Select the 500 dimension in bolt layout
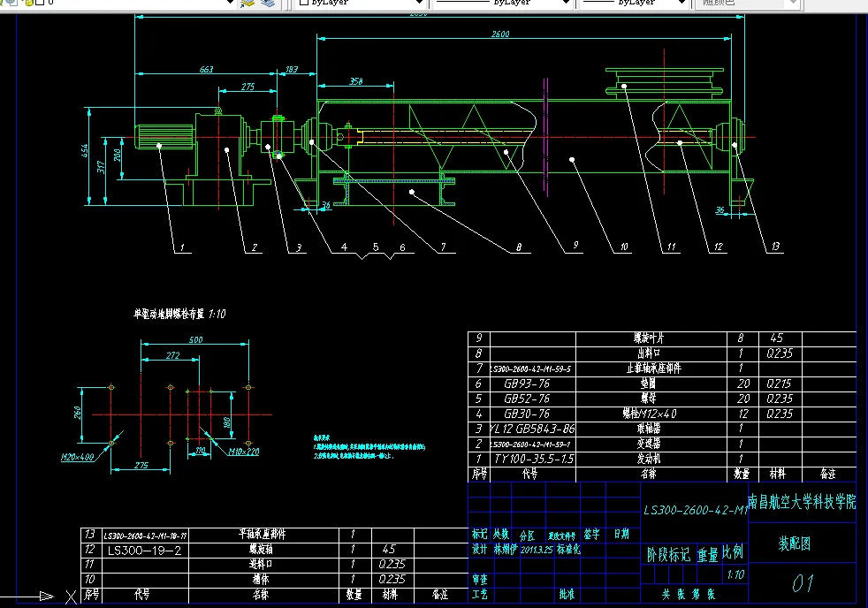The height and width of the screenshot is (608, 868). click(196, 339)
